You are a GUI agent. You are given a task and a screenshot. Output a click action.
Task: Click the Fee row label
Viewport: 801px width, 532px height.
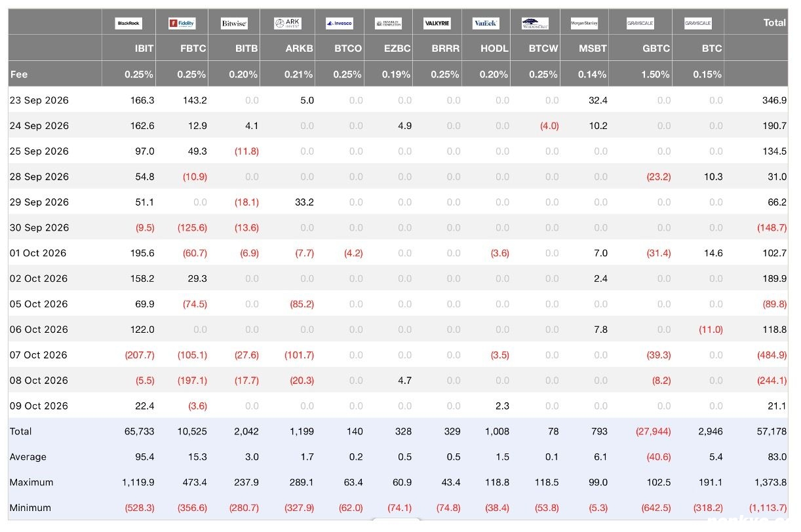19,75
